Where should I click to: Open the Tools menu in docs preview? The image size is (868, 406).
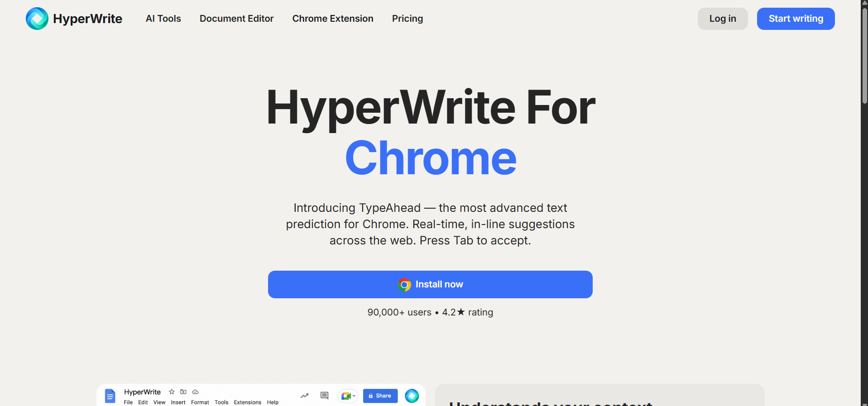221,402
